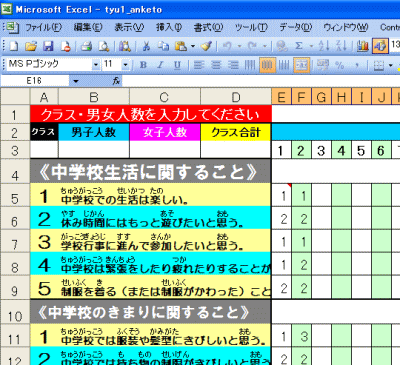
Task: Open the Chart Wizard icon
Action: [362, 46]
